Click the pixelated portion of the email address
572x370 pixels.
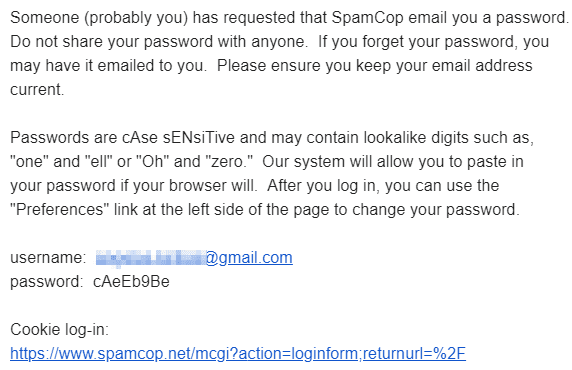[151, 258]
